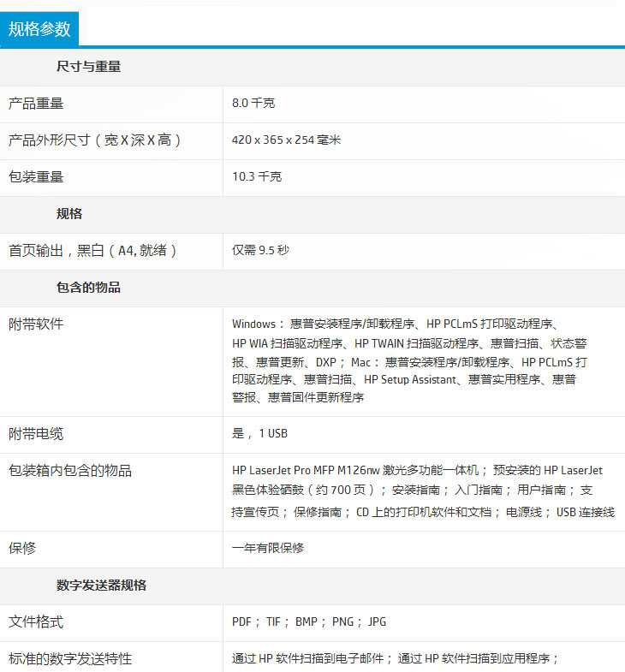Select the 10.3 千克 value
The width and height of the screenshot is (625, 672).
(257, 177)
